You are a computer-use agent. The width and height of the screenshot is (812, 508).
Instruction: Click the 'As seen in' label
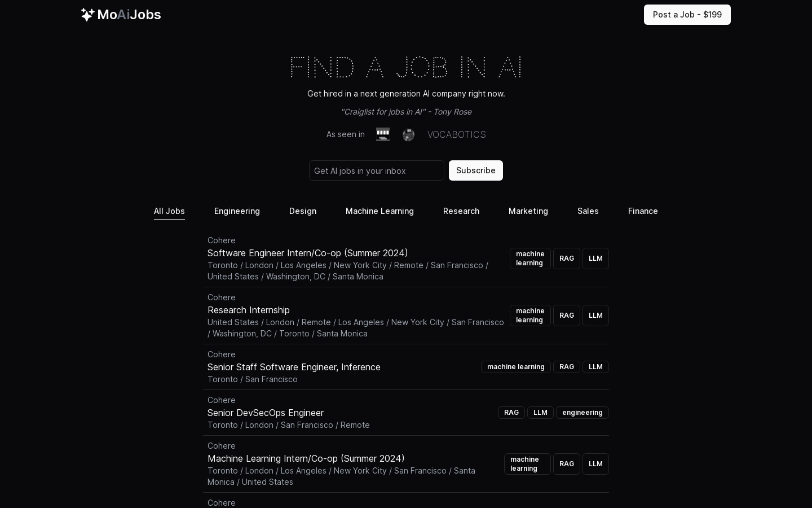[x=346, y=134]
